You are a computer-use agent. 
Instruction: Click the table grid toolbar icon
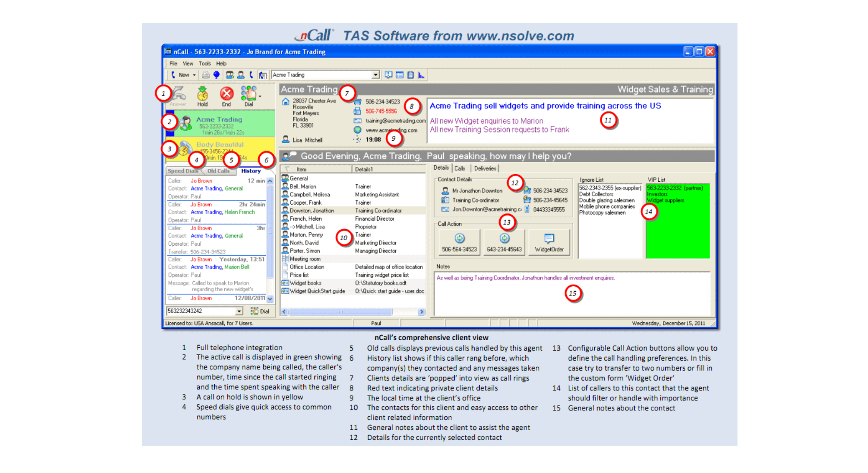coord(400,75)
